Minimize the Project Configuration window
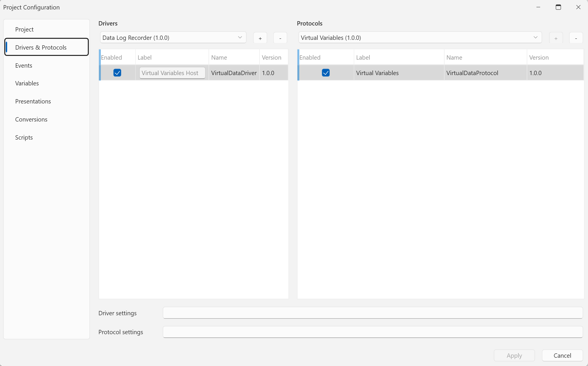The height and width of the screenshot is (366, 588). [538, 7]
